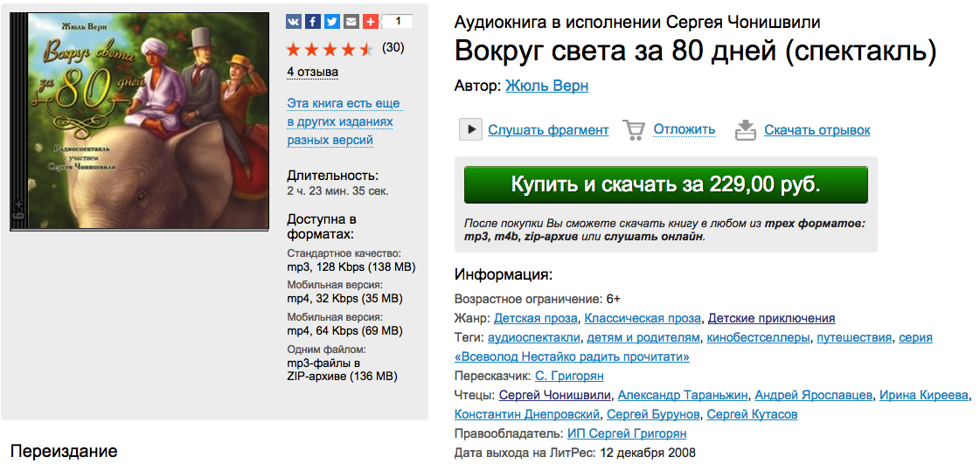980x464 pixels.
Task: Open reader link Константин Днепровский
Action: [527, 415]
